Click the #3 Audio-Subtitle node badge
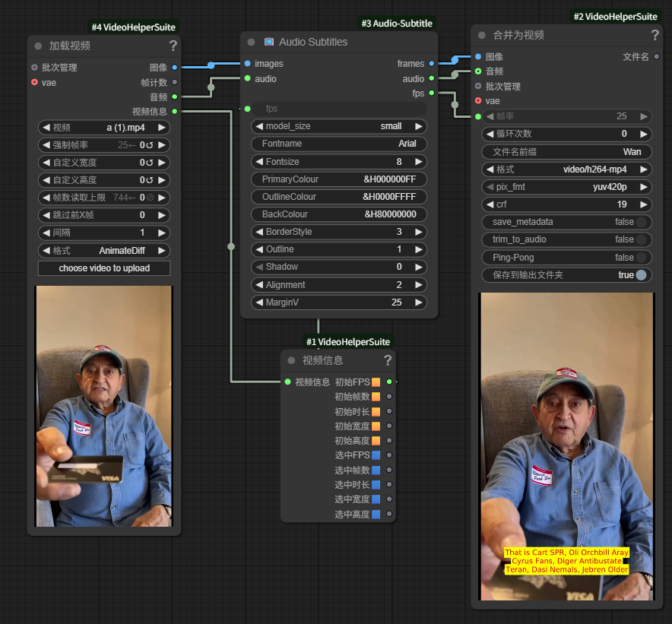 (x=397, y=24)
